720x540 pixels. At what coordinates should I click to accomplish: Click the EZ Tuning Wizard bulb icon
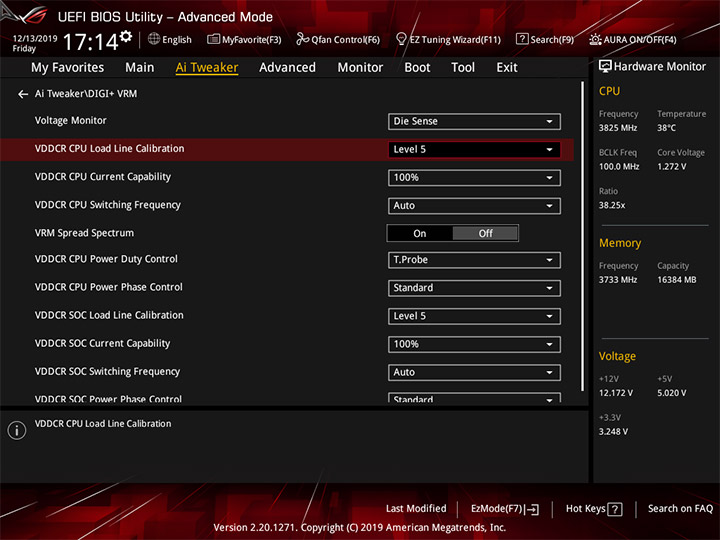click(x=401, y=39)
